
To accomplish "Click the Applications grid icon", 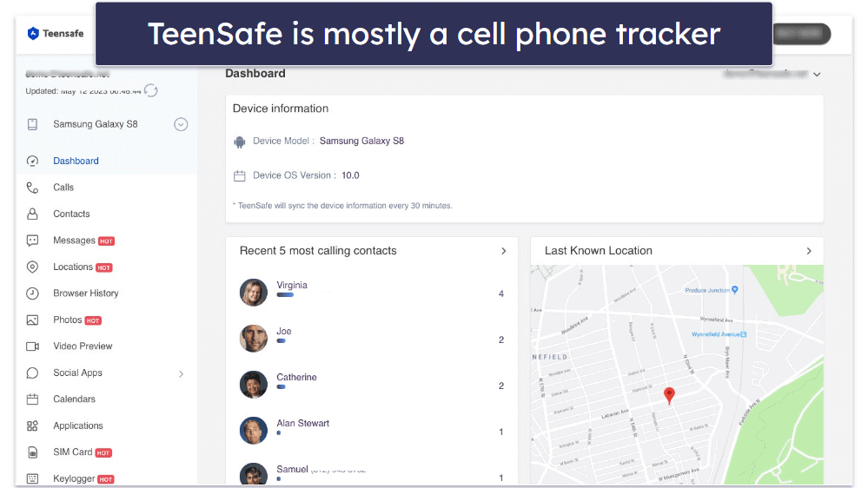I will pos(33,425).
